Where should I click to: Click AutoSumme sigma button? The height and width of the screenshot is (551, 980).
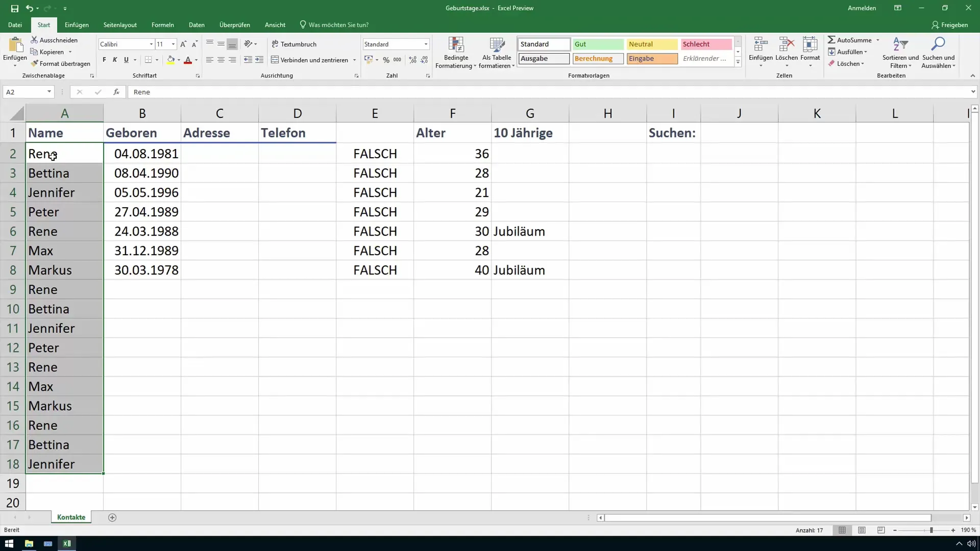click(850, 40)
